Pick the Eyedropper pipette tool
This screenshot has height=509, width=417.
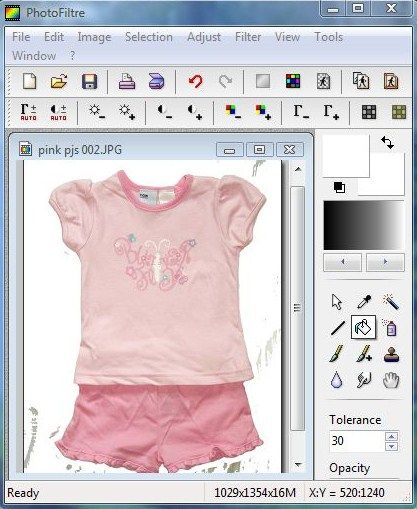tap(364, 302)
